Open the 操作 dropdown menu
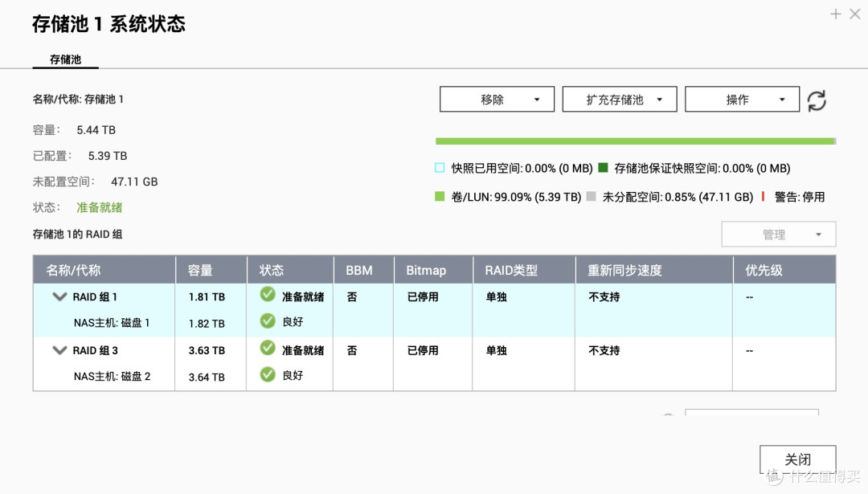Viewport: 868px width, 494px height. 742,99
